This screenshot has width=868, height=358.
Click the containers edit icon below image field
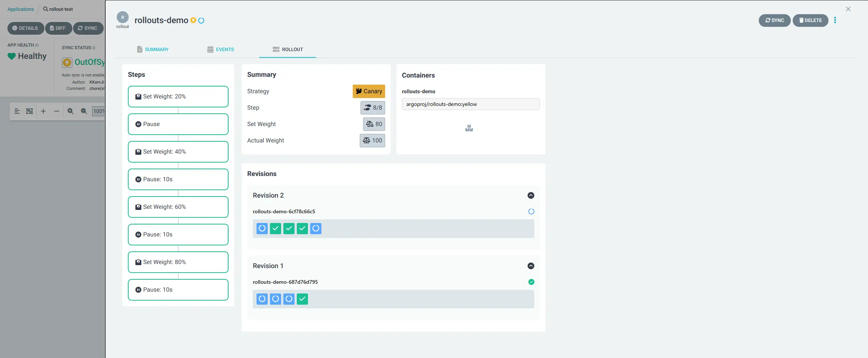[469, 128]
